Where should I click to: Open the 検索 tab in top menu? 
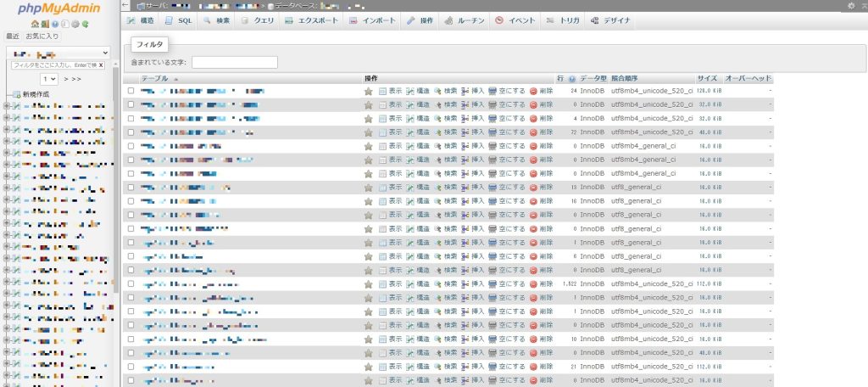coord(216,20)
